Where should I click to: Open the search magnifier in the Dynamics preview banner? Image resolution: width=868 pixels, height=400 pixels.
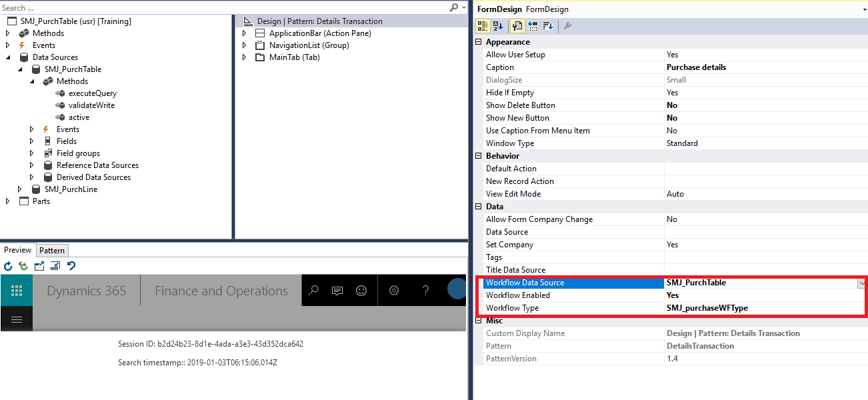(313, 291)
